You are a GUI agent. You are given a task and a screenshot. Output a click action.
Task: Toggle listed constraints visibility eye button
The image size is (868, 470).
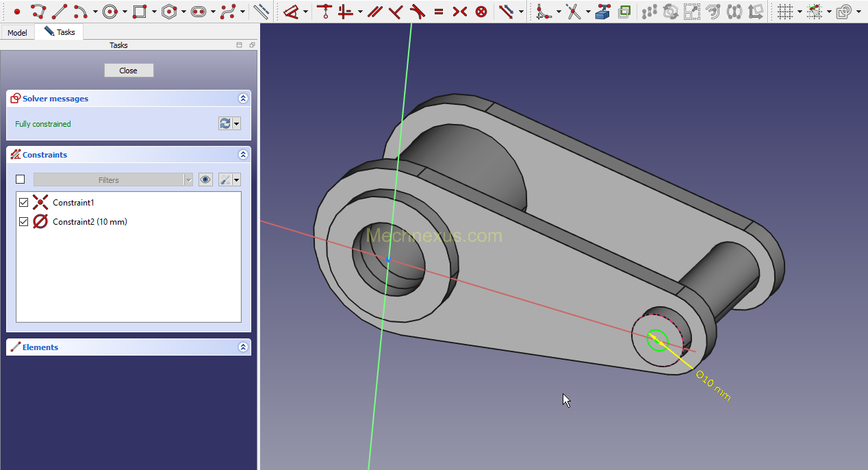(205, 180)
